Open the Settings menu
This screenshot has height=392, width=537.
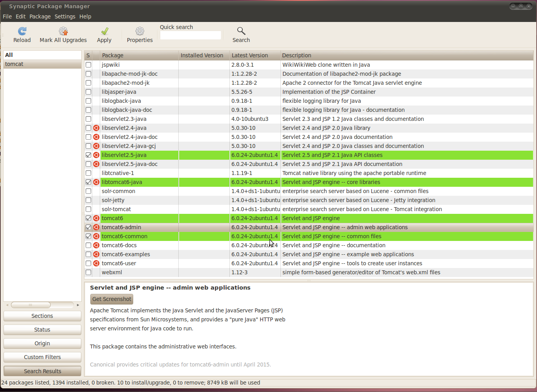[65, 16]
